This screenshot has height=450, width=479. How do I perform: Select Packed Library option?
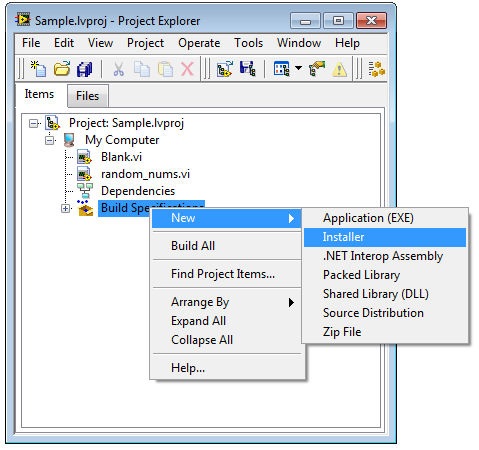tap(385, 275)
